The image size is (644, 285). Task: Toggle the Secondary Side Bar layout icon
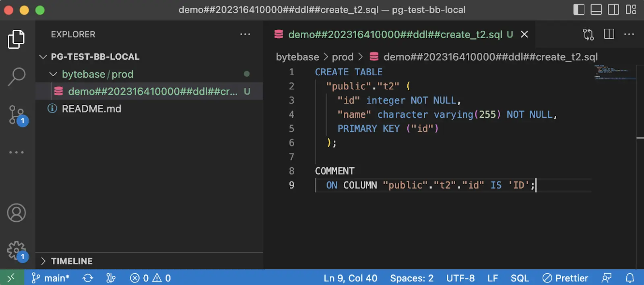[x=613, y=9]
